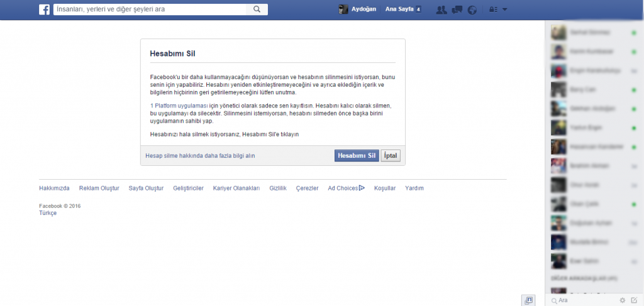The height and width of the screenshot is (306, 644).
Task: Click the main search input field
Action: [x=151, y=9]
